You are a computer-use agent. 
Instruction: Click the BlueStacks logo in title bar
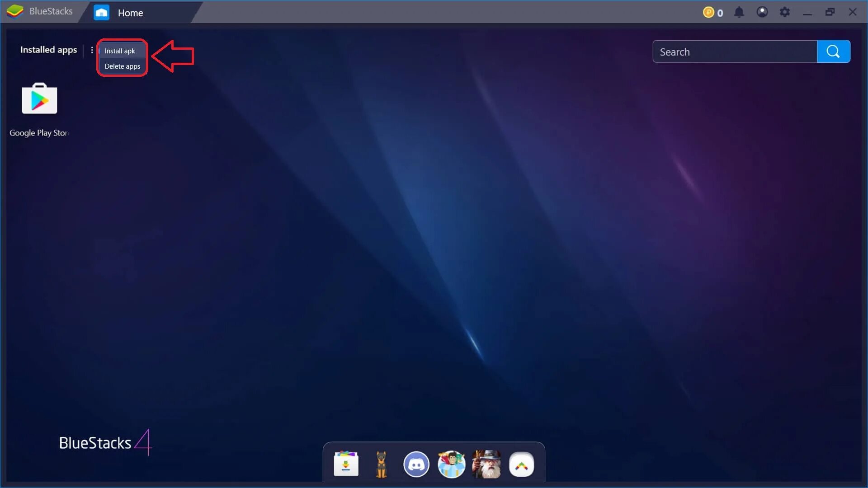(x=15, y=11)
